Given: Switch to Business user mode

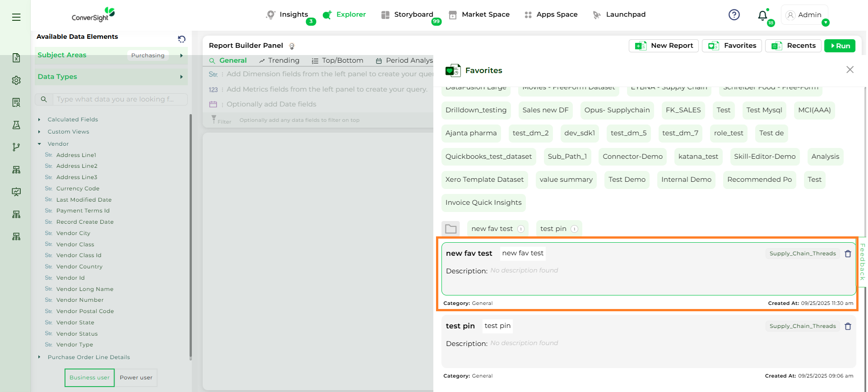Looking at the screenshot, I should [x=89, y=378].
